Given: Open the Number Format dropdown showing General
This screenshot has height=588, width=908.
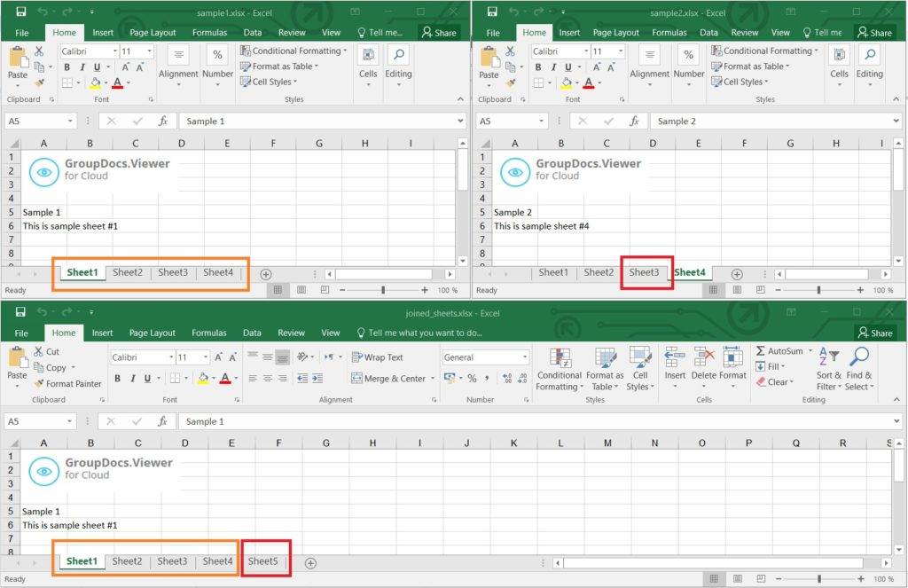Looking at the screenshot, I should click(485, 357).
